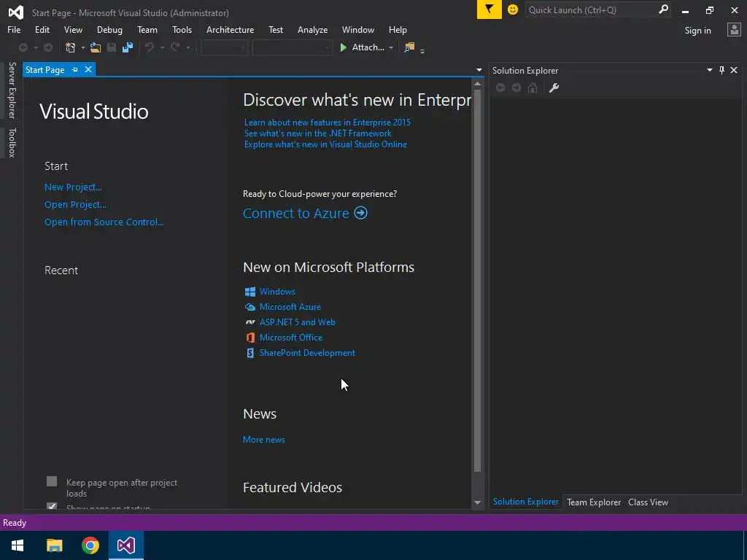Open the Windows Start button
The height and width of the screenshot is (560, 747).
(18, 545)
